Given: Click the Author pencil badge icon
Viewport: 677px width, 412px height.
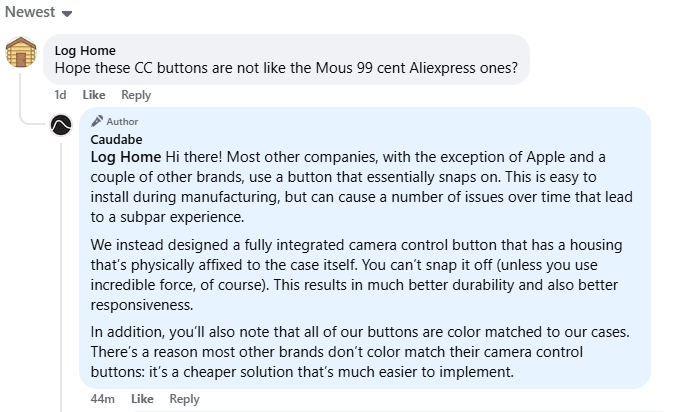Looking at the screenshot, I should 97,121.
